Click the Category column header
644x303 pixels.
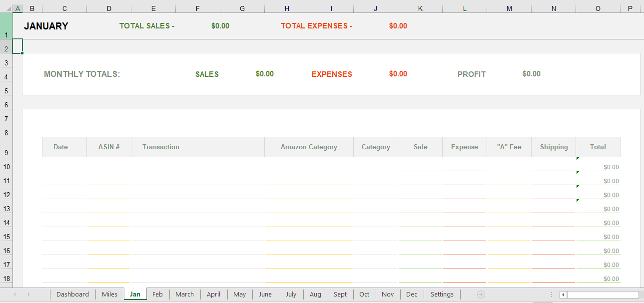point(376,147)
